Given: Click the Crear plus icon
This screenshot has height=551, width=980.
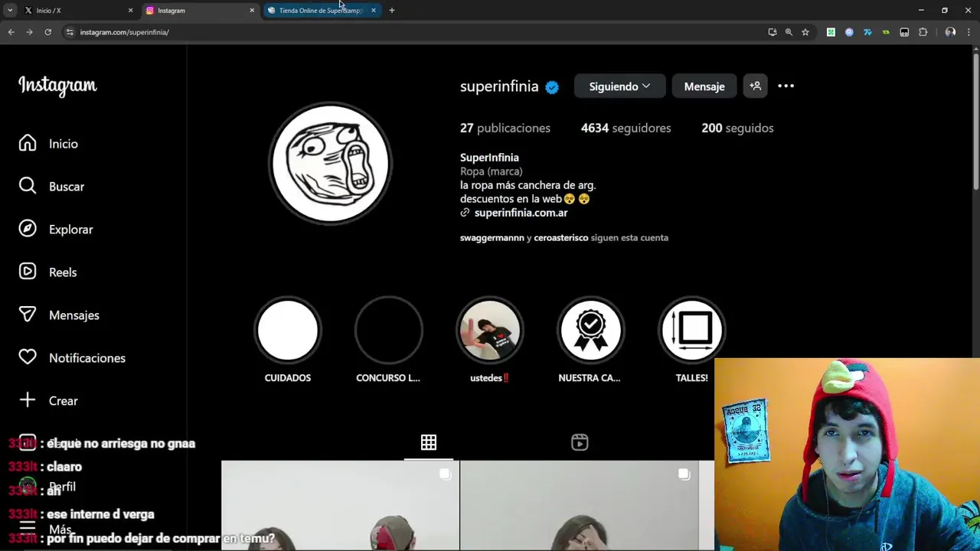Looking at the screenshot, I should pos(28,400).
